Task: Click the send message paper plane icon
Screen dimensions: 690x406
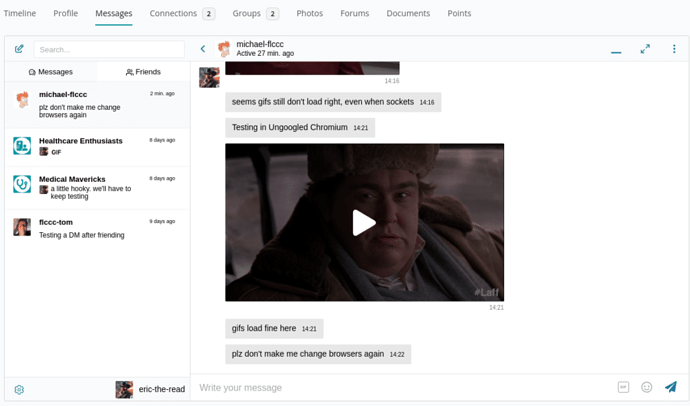Action: point(670,387)
